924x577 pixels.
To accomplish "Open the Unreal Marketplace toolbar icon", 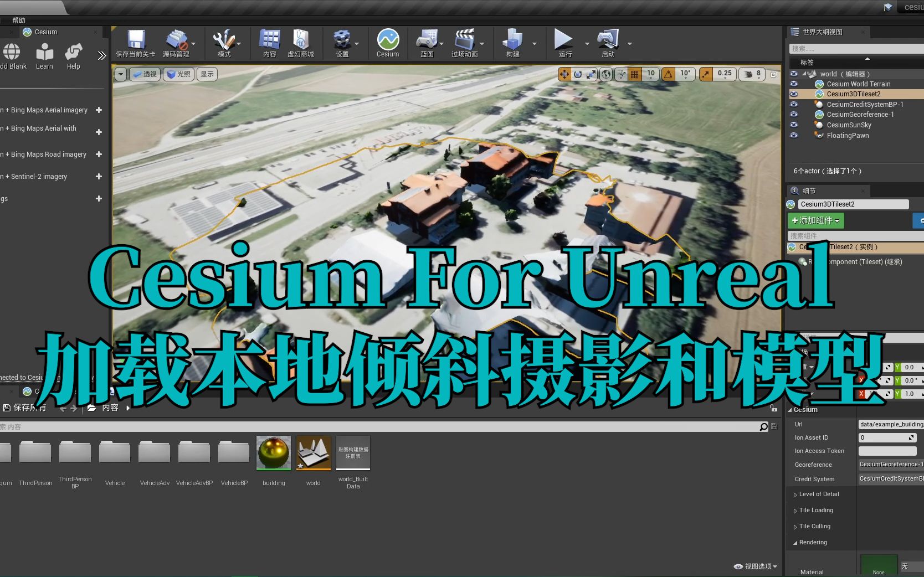I will pyautogui.click(x=300, y=40).
